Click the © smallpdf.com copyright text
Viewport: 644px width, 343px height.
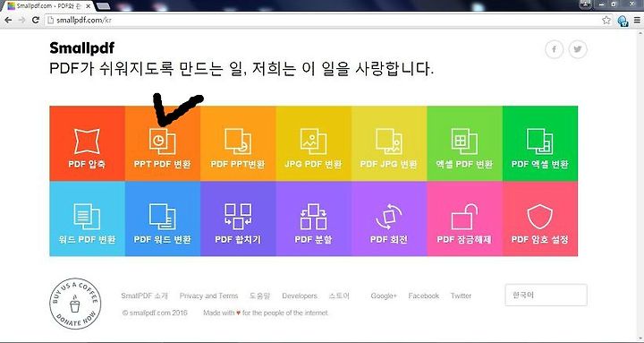155,313
